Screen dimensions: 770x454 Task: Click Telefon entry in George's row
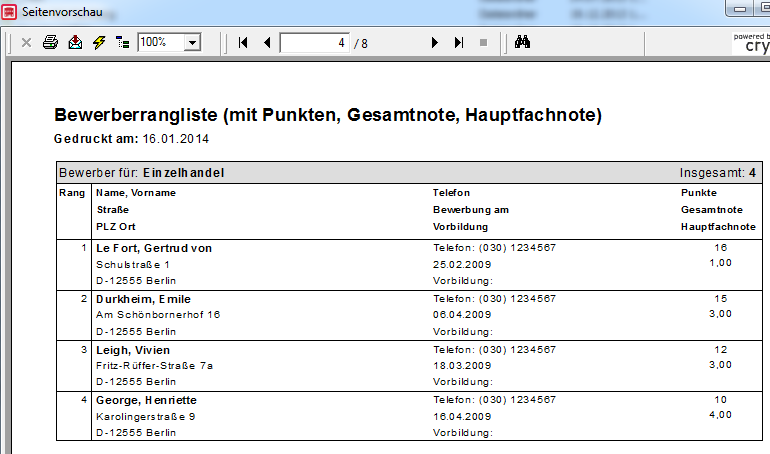(495, 400)
